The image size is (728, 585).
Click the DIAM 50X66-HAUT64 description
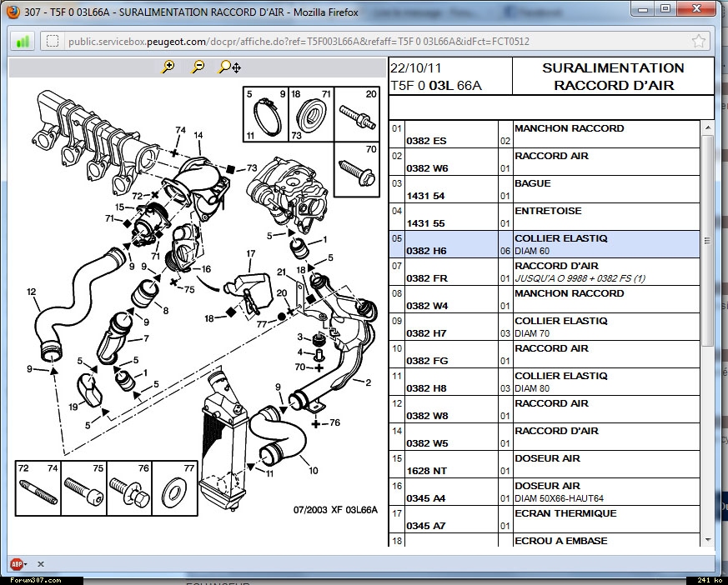(559, 498)
